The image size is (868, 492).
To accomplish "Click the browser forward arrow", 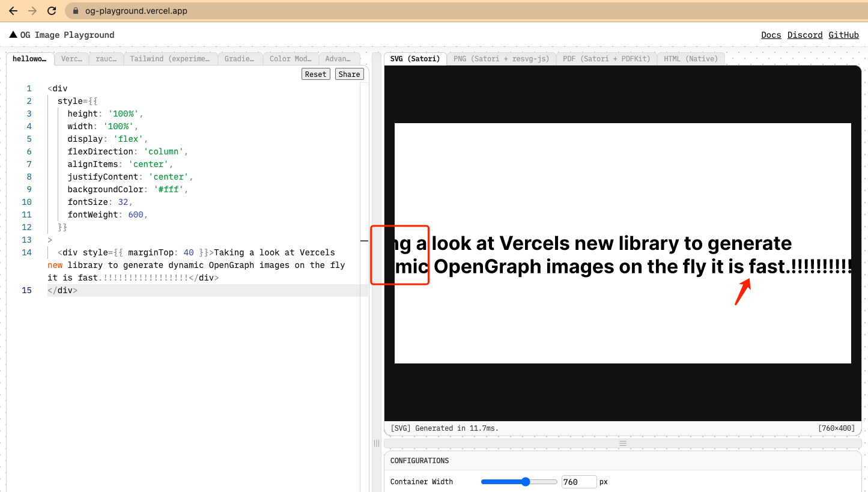I will pyautogui.click(x=33, y=10).
